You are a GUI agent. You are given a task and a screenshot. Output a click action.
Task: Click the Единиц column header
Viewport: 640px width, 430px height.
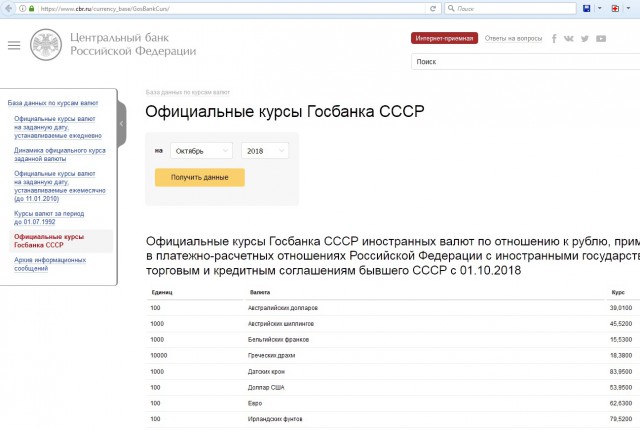pyautogui.click(x=162, y=292)
